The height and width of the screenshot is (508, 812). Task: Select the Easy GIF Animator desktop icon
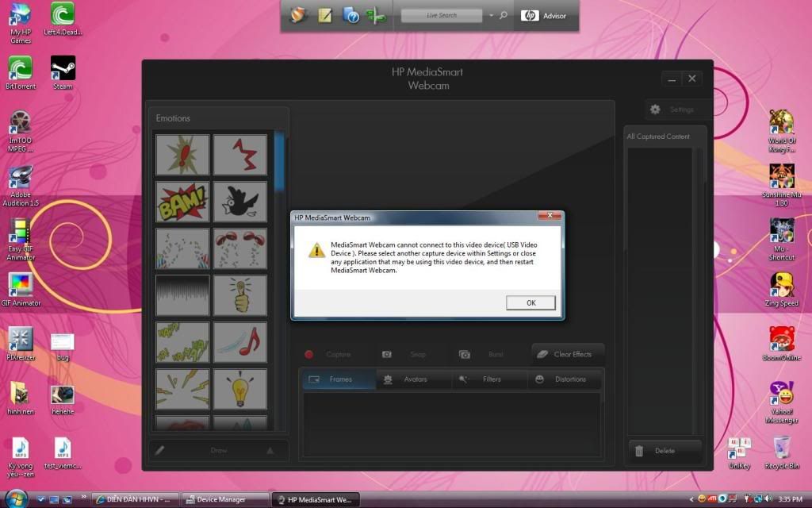click(20, 240)
